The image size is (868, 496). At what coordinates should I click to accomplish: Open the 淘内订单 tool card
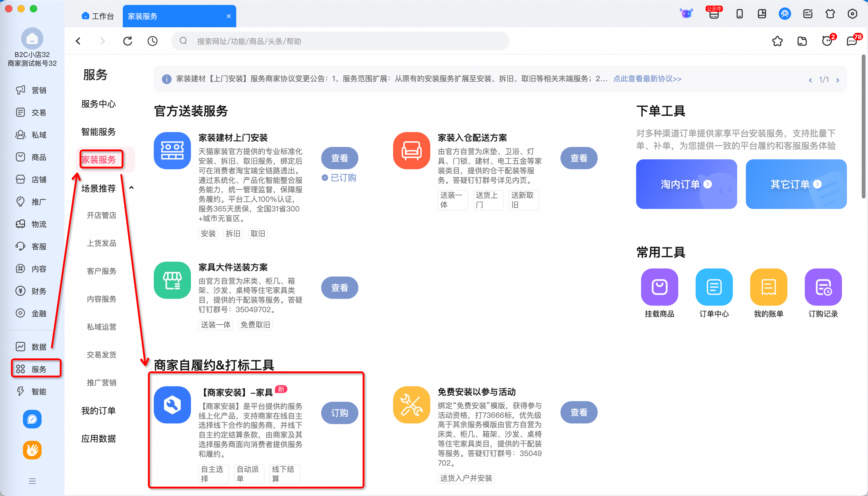pyautogui.click(x=686, y=184)
